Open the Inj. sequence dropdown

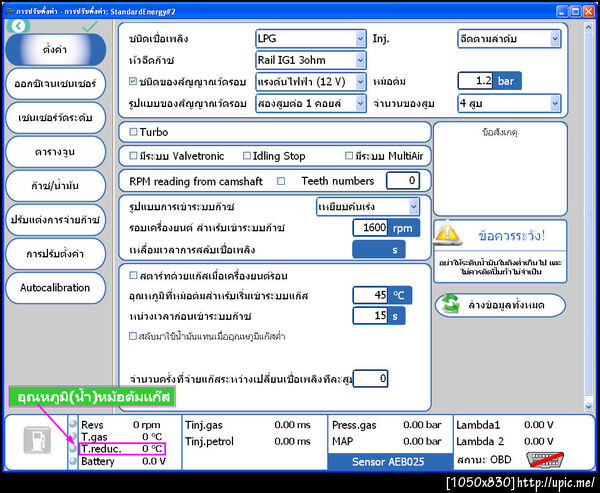point(509,39)
